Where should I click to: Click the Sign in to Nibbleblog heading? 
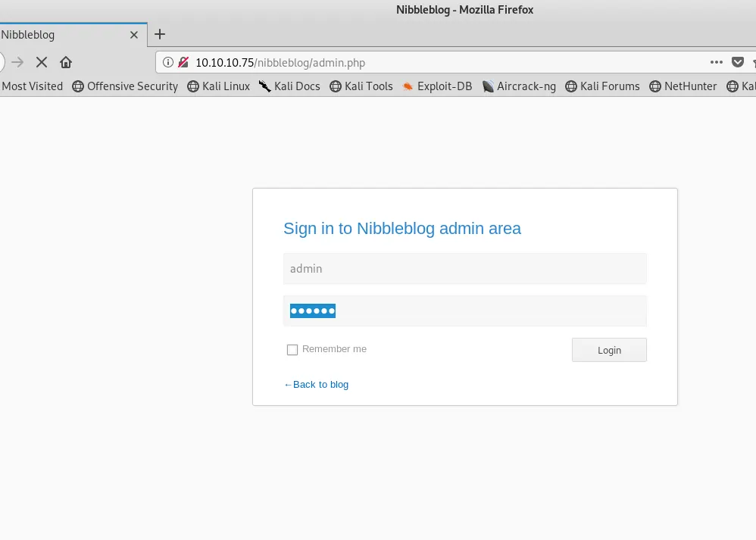pyautogui.click(x=402, y=229)
